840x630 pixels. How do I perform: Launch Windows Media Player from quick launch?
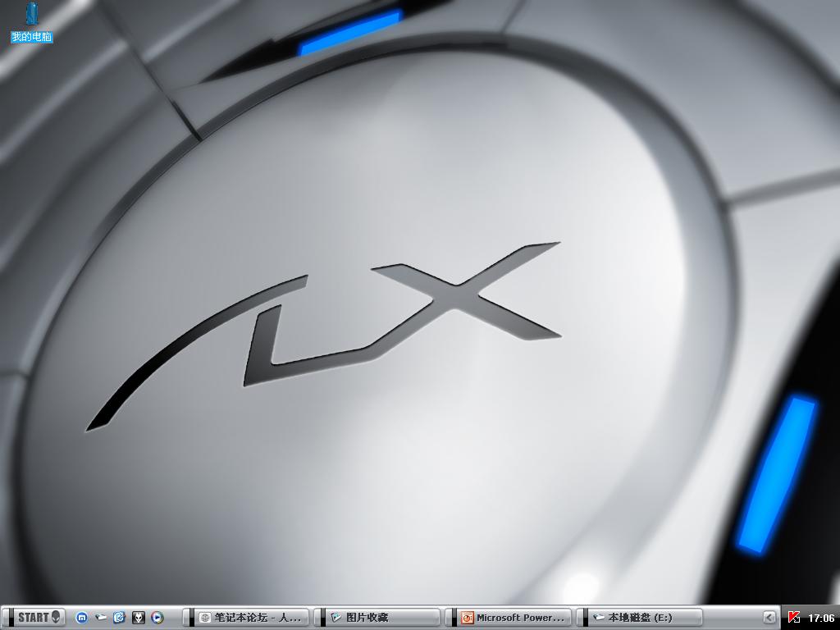[x=157, y=618]
